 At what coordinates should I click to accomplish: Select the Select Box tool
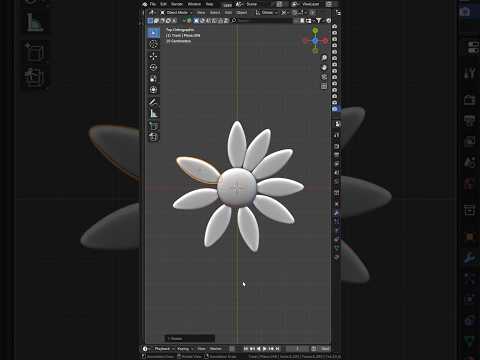(x=153, y=33)
